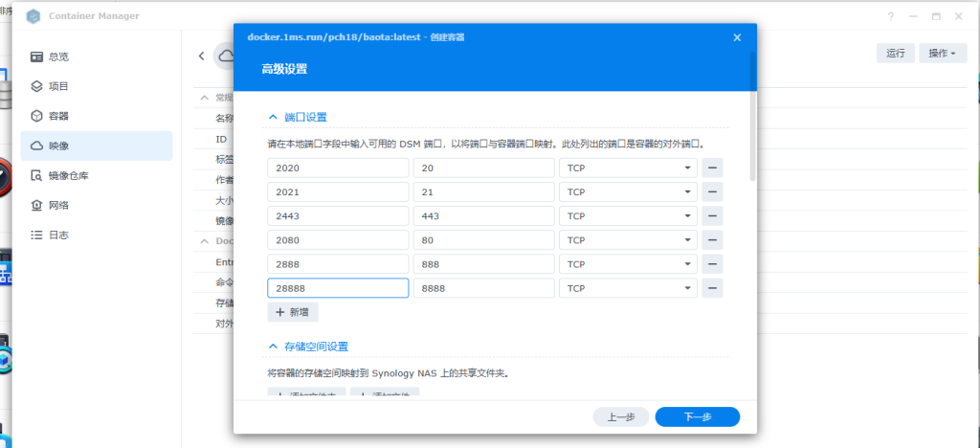Screen dimensions: 980x448
Task: Click the dialog title docker.1ms.run/pch18/baota:latest
Action: [x=334, y=37]
